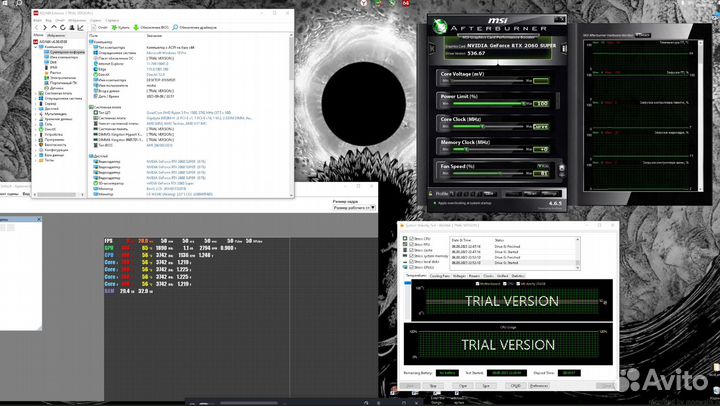
Task: Select the IPMI item in AIDA64 tree
Action: pyautogui.click(x=53, y=68)
